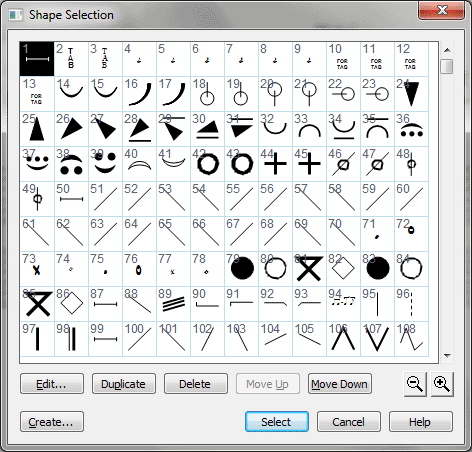
Task: Select shape 89 three slanted bars
Action: (173, 304)
